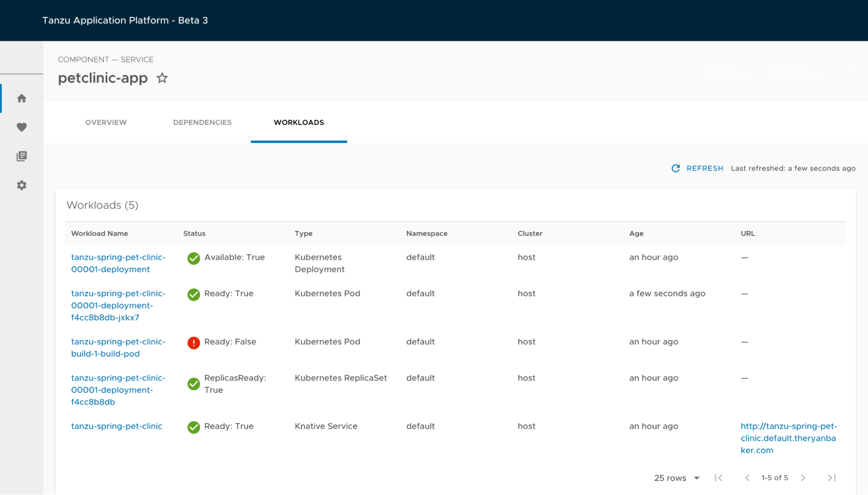Open the 25 rows per page dropdown
Viewport: 868px width, 495px height.
(x=677, y=478)
